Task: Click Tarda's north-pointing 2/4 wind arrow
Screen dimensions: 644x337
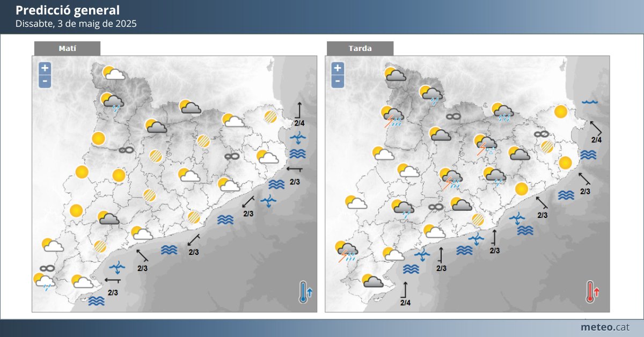Action: coord(406,293)
